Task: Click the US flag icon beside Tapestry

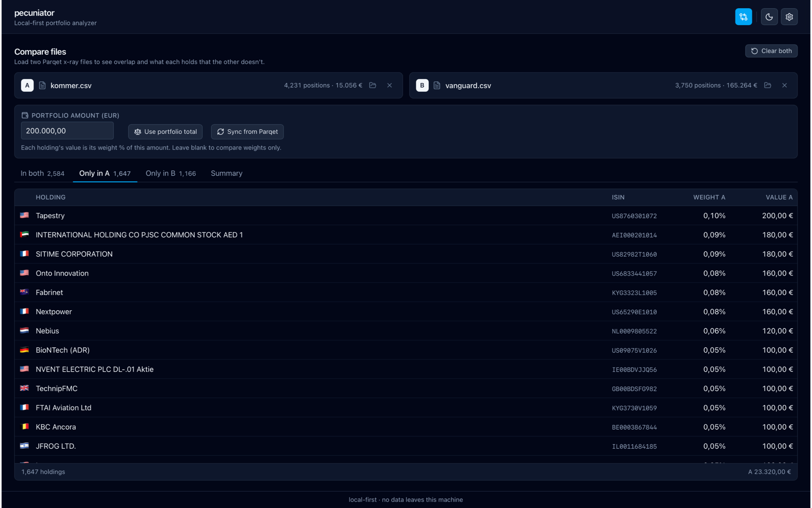Action: [25, 215]
